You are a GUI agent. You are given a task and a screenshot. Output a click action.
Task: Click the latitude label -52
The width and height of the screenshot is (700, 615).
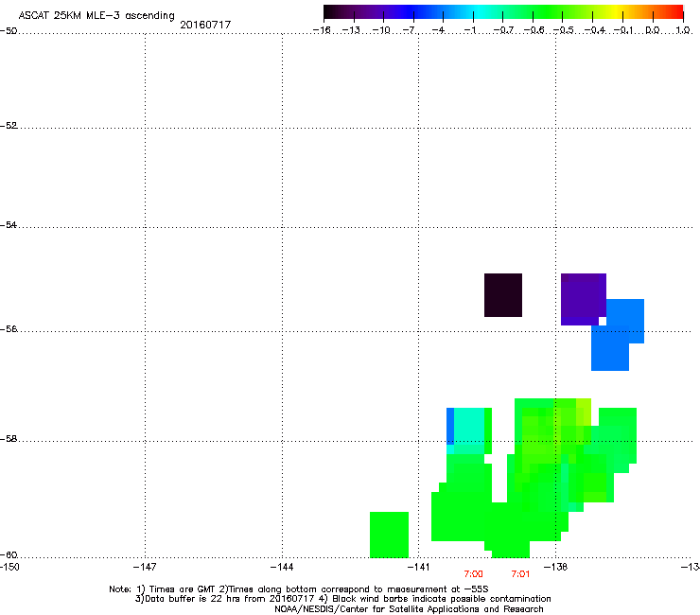[9, 126]
